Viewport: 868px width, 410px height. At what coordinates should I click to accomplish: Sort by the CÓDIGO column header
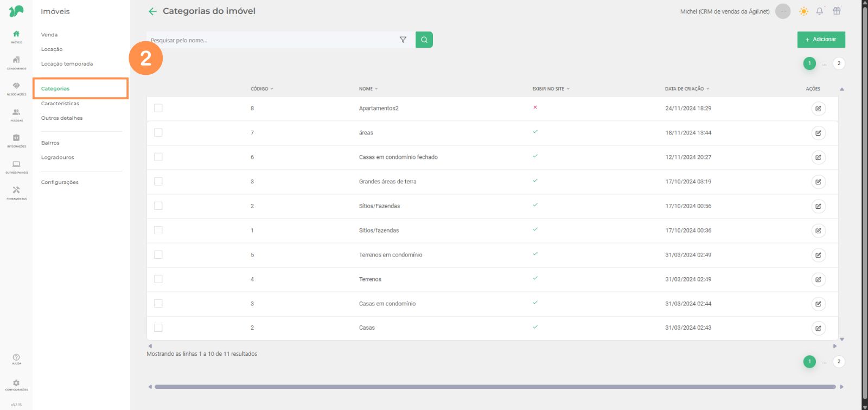(261, 89)
